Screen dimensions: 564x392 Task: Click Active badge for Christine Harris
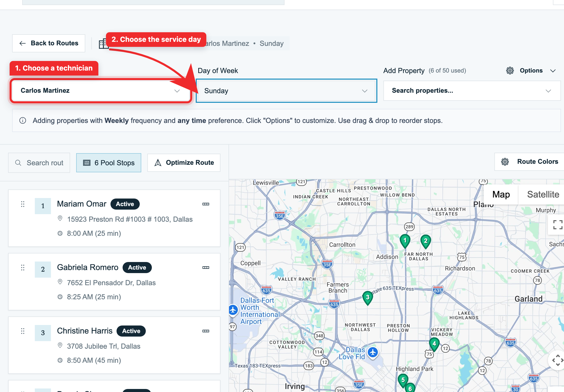(x=131, y=331)
